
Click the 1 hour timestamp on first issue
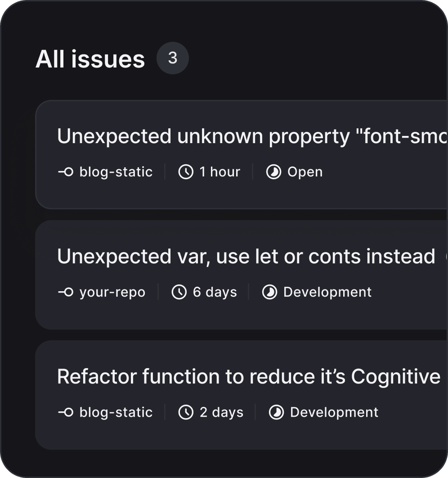(220, 171)
